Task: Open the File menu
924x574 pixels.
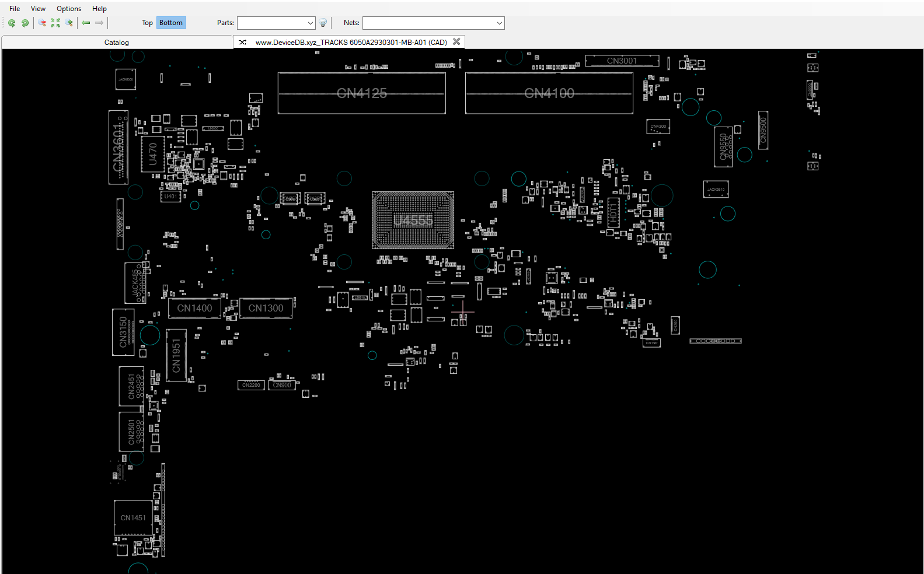Action: pyautogui.click(x=15, y=9)
